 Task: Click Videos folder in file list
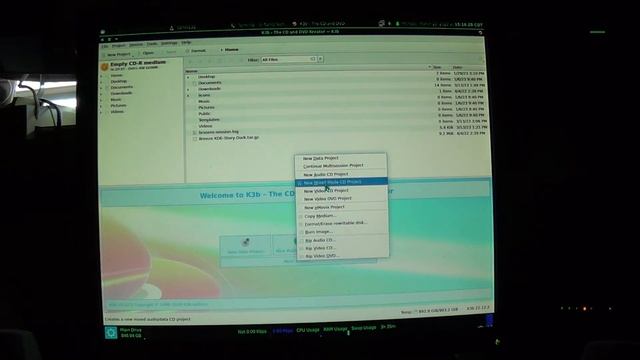pyautogui.click(x=205, y=126)
